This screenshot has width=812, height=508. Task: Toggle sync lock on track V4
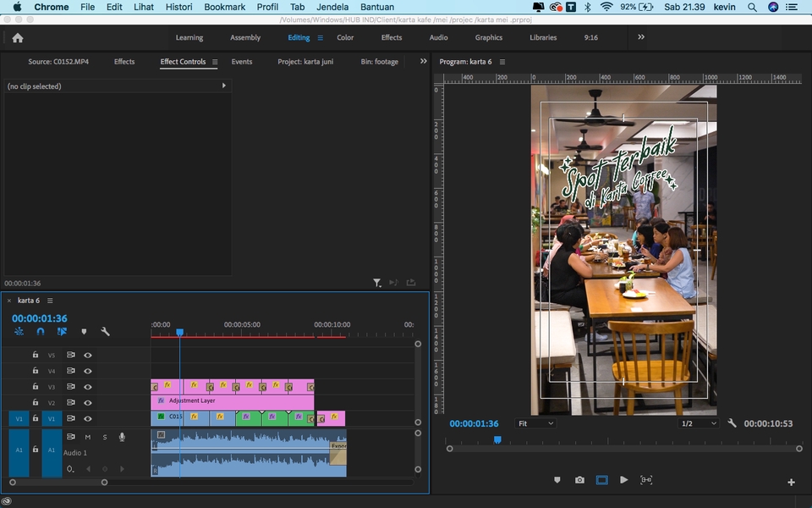coord(71,371)
